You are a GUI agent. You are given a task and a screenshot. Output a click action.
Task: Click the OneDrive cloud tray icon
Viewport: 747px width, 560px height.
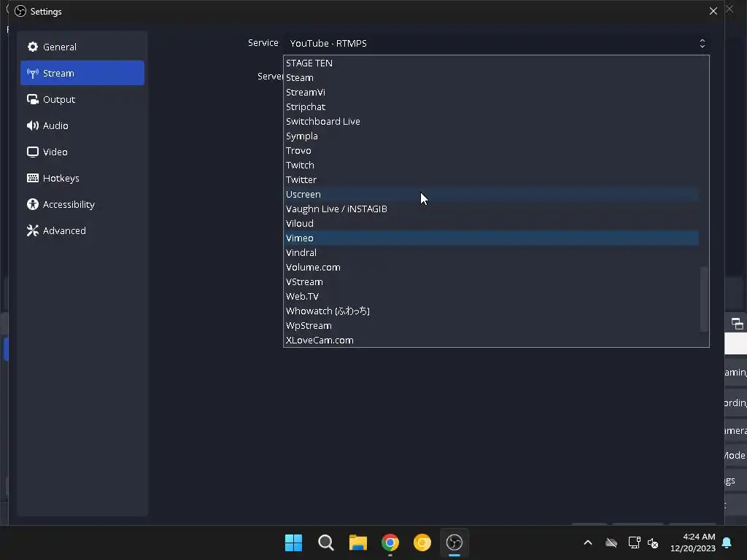click(611, 542)
